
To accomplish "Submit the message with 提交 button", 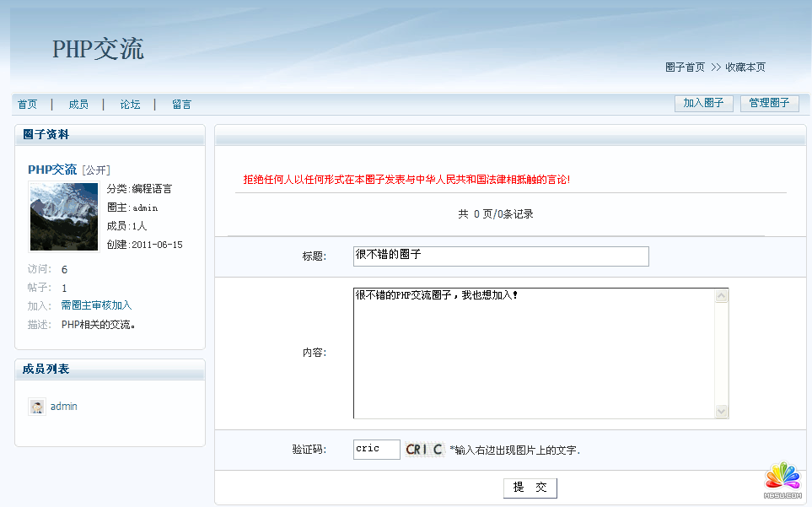I will [530, 488].
